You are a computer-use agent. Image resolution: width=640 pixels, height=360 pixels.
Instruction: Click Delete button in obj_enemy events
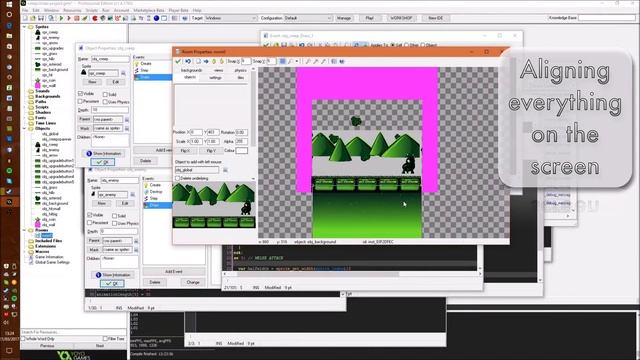tap(155, 282)
